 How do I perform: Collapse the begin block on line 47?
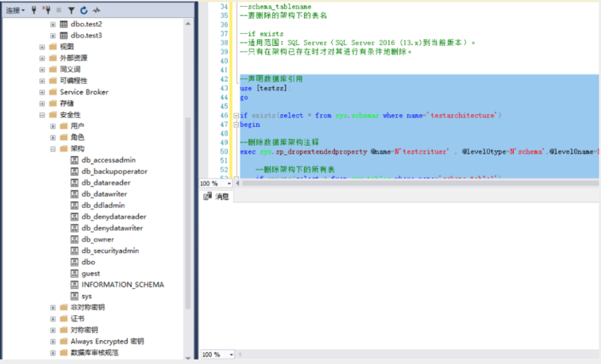point(237,125)
